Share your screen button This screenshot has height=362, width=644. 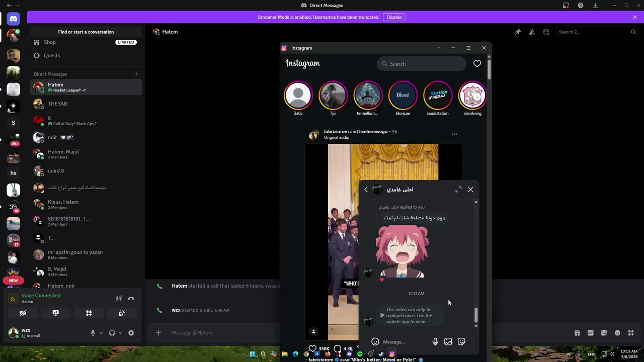click(x=56, y=313)
